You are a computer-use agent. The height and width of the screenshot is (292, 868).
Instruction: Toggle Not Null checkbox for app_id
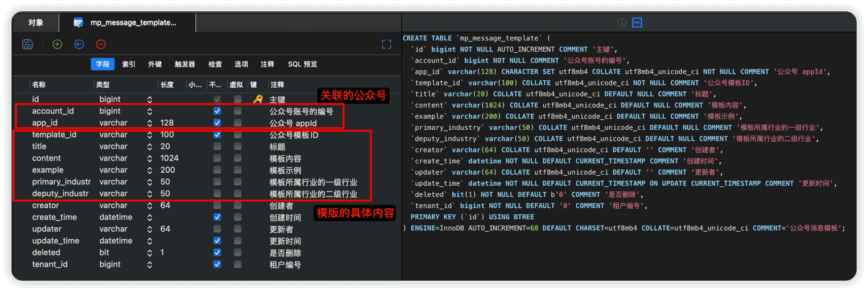pos(217,123)
